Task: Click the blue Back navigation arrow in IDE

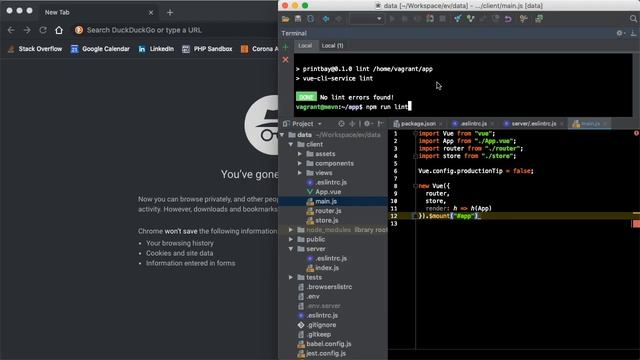Action: pos(326,19)
